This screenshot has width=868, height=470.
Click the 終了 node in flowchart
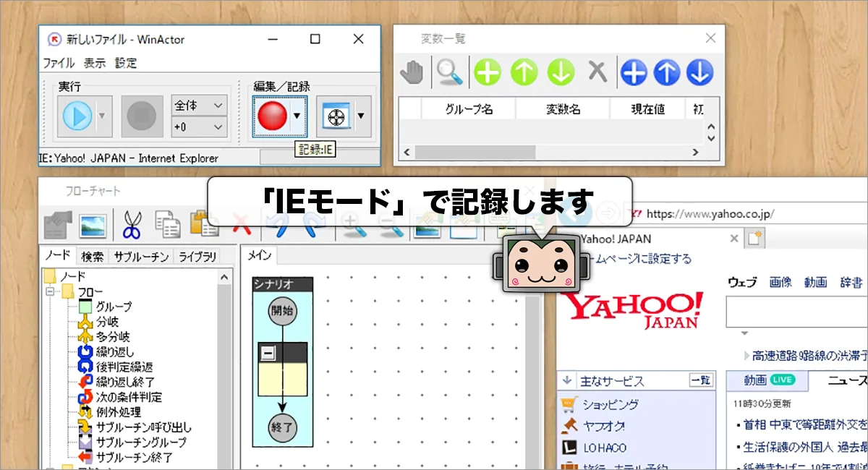[x=282, y=427]
